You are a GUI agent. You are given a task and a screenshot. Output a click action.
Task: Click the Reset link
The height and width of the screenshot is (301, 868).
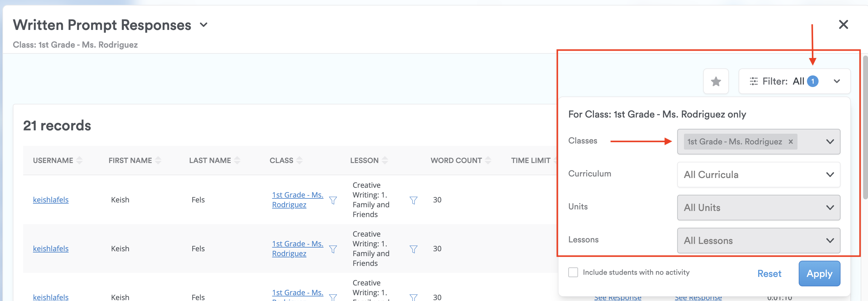[769, 273]
